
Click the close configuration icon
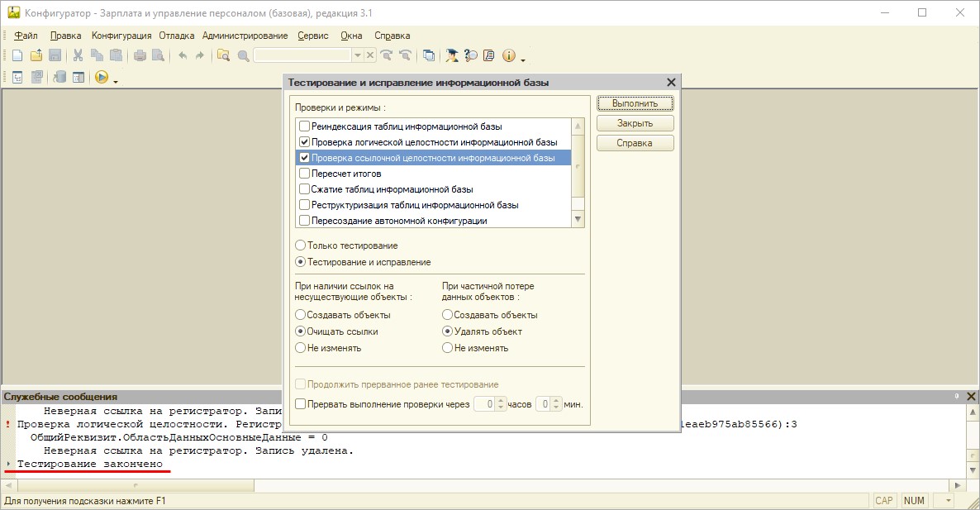[x=37, y=78]
